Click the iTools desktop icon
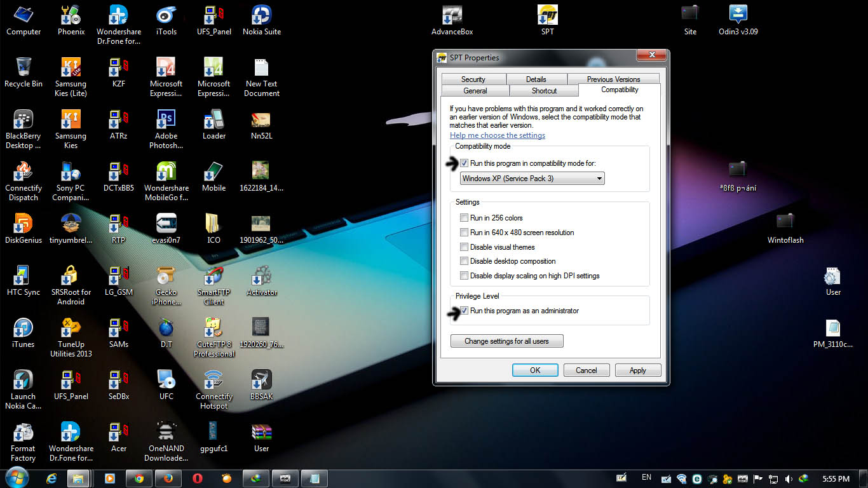Screen dimensions: 868x488 click(x=166, y=20)
